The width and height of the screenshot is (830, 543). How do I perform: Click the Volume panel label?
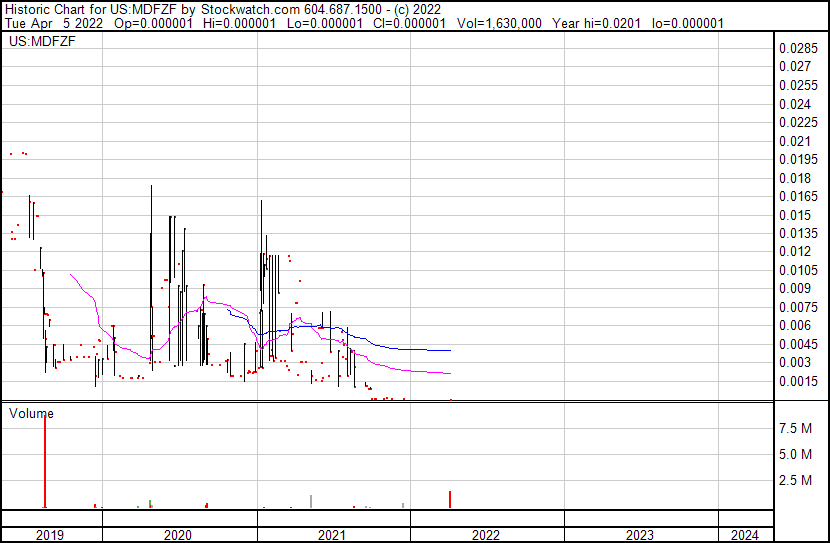pyautogui.click(x=31, y=413)
